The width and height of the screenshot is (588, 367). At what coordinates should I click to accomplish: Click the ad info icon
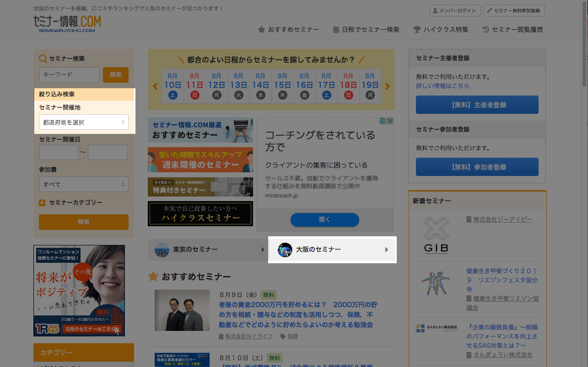point(383,121)
